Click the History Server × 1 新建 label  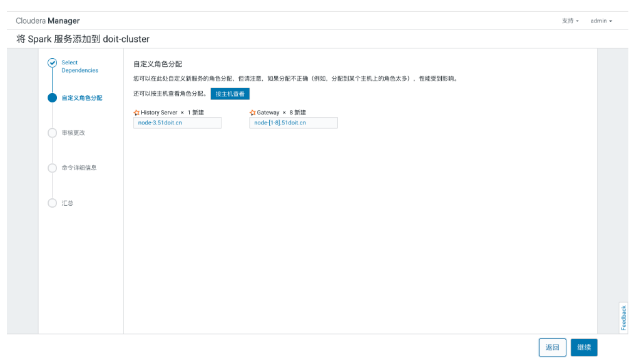tap(172, 113)
